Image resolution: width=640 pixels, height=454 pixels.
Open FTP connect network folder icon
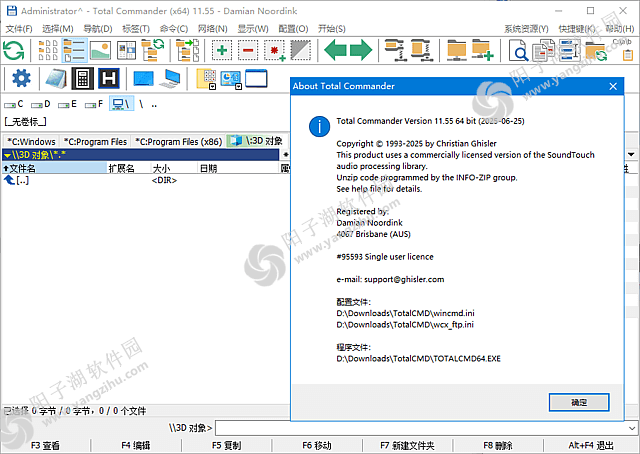click(456, 51)
